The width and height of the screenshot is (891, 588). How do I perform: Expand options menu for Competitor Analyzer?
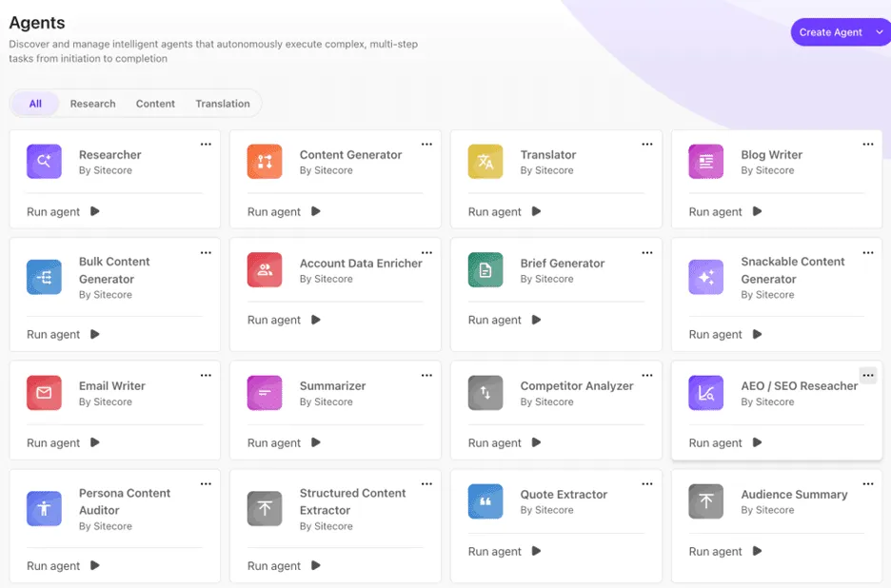coord(647,376)
